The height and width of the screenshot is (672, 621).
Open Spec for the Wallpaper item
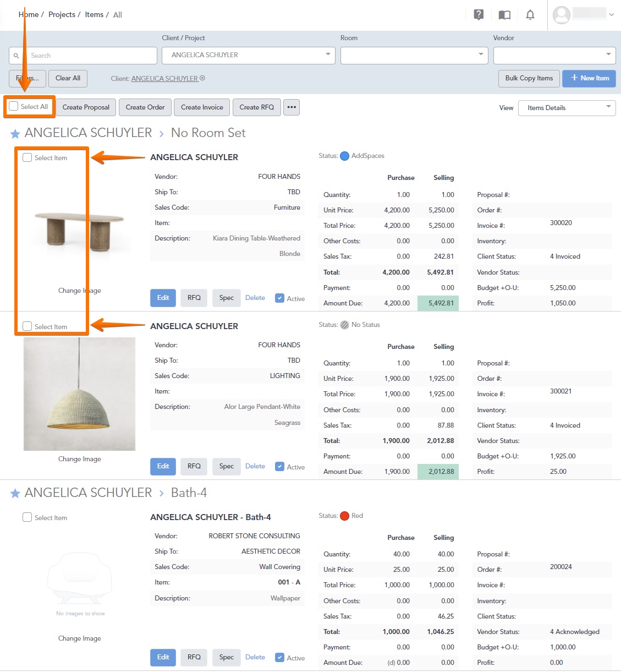(227, 657)
